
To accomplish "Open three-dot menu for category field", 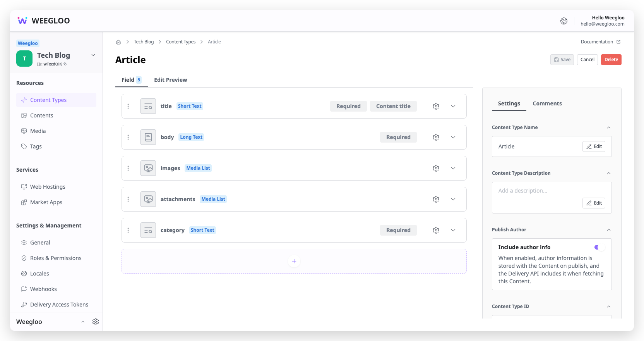I will coord(128,230).
